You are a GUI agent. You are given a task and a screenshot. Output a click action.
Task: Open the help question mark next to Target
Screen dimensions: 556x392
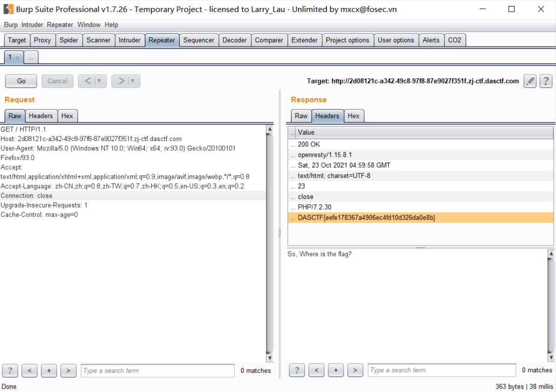coord(546,81)
